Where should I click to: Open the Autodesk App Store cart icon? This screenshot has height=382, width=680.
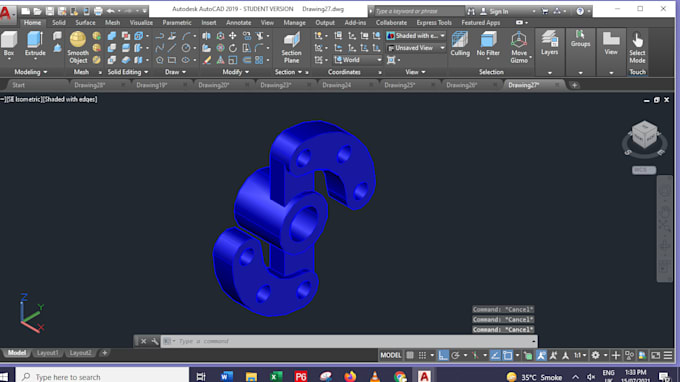[545, 11]
